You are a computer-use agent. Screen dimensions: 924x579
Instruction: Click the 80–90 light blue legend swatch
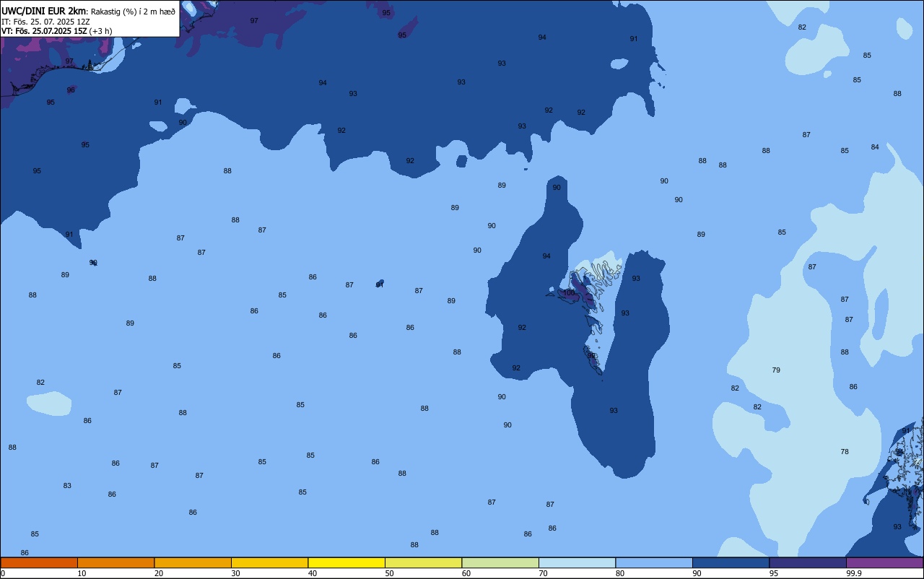click(654, 562)
